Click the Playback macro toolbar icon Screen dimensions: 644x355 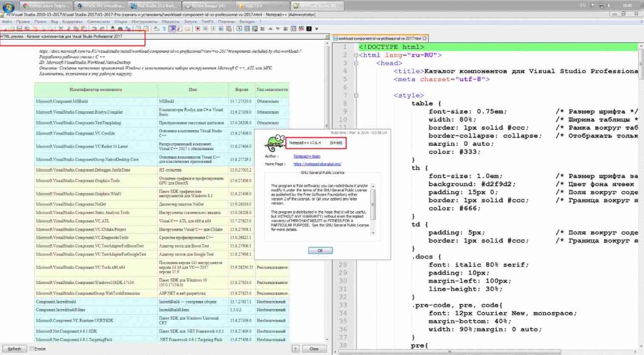(214, 29)
